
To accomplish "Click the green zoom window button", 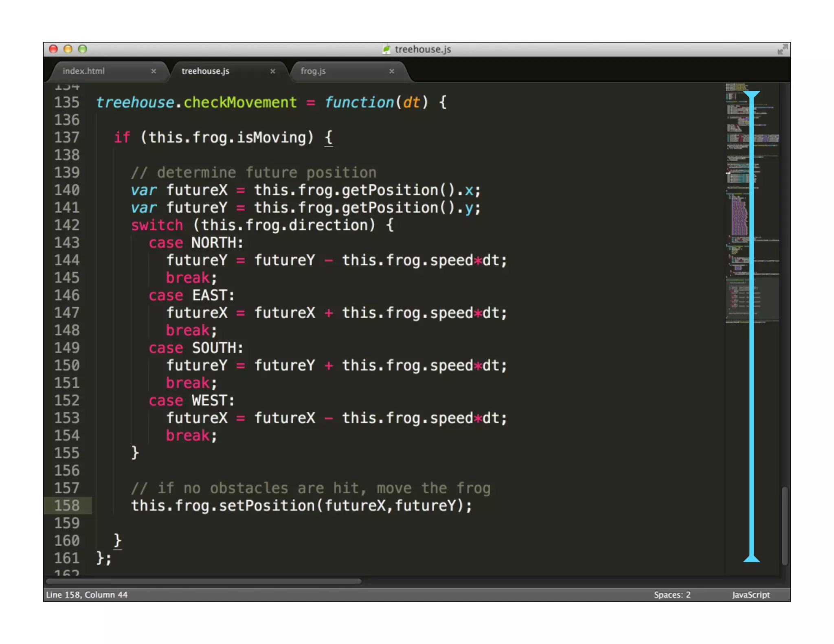I will [x=83, y=49].
